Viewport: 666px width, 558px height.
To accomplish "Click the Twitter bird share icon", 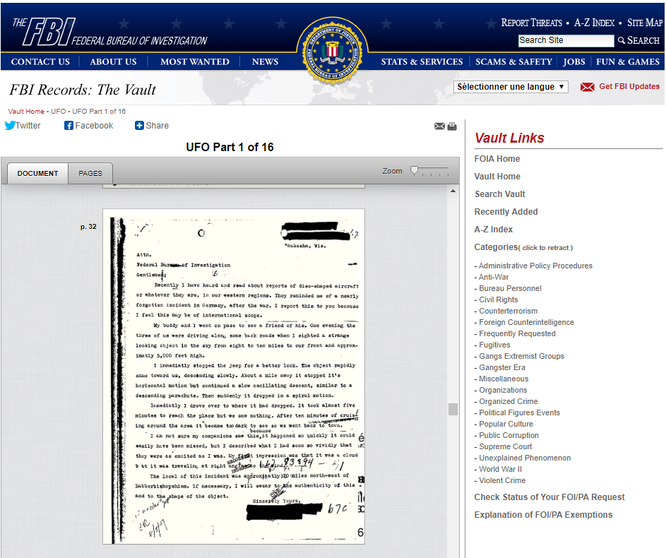I will pyautogui.click(x=10, y=126).
